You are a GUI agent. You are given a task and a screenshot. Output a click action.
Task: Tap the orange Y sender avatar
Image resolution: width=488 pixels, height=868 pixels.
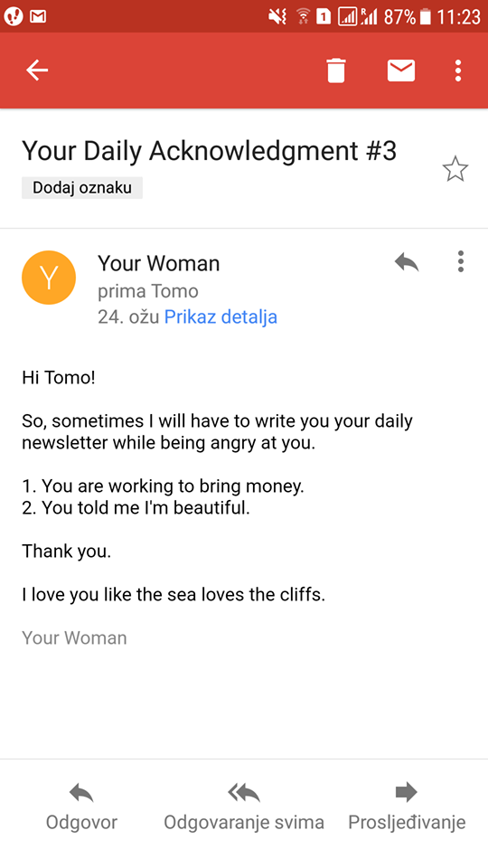(x=49, y=278)
